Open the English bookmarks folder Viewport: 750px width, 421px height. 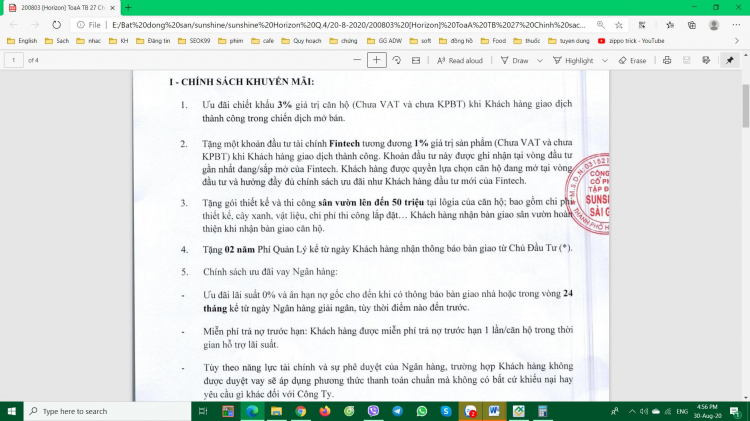[22, 41]
